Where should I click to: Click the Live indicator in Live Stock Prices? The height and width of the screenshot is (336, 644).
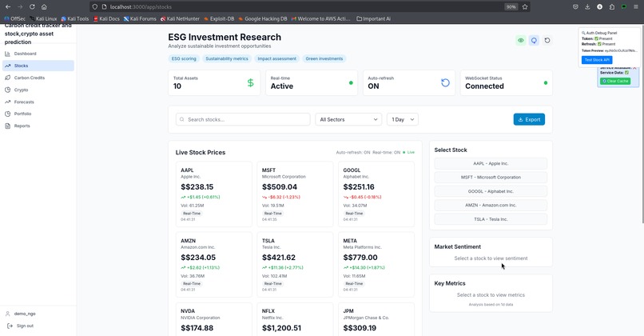pos(408,153)
